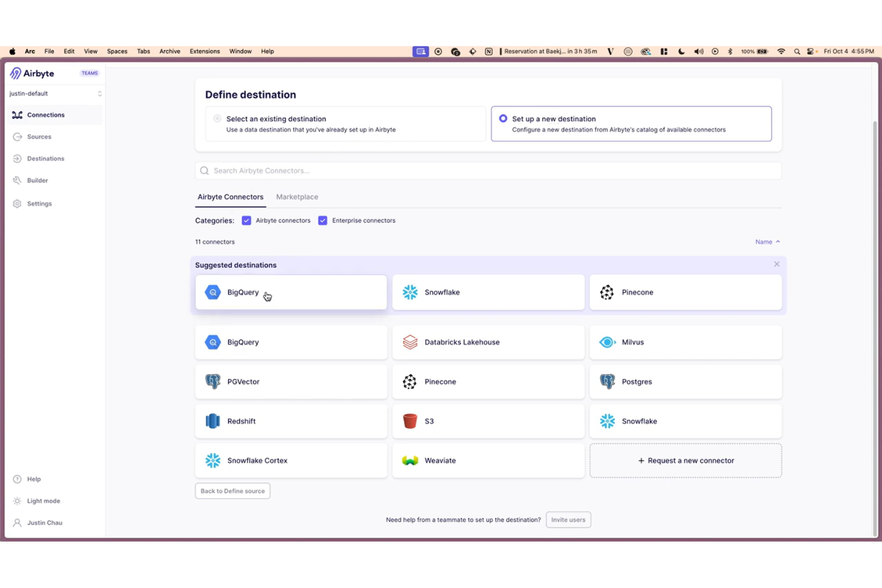
Task: Click the Light mode sun icon
Action: click(x=17, y=501)
